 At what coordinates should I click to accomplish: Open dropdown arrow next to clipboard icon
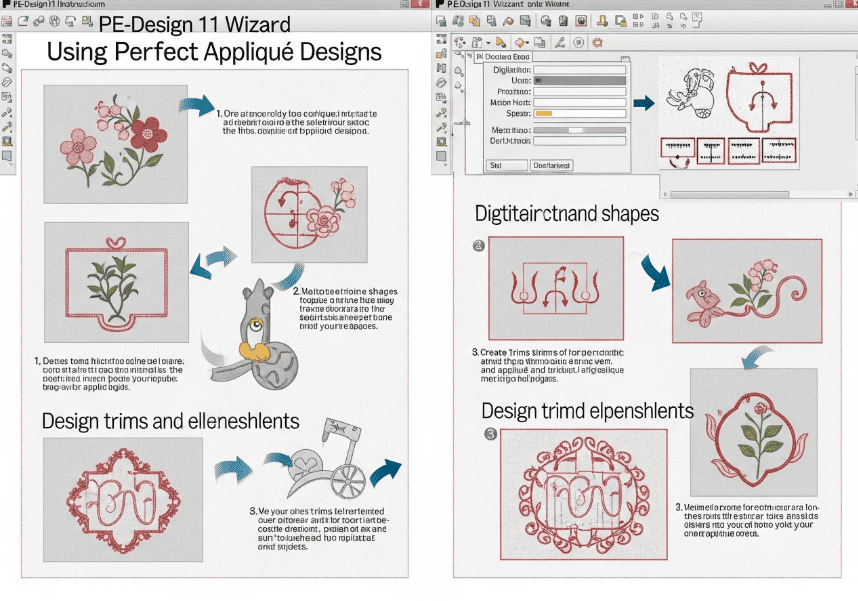[x=488, y=43]
